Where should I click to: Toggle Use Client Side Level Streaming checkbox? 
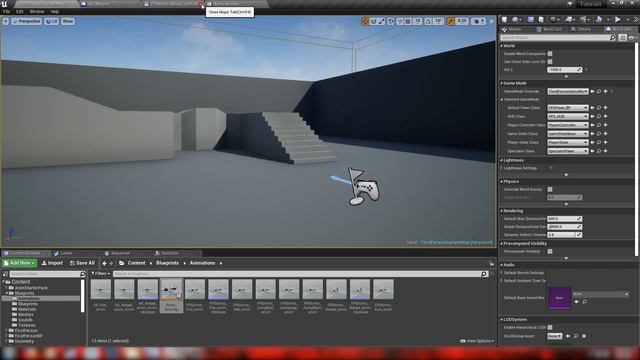coord(550,62)
